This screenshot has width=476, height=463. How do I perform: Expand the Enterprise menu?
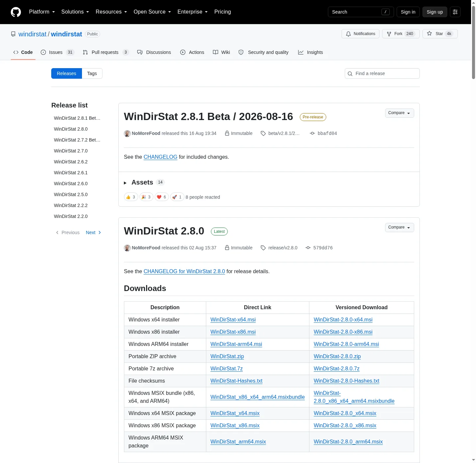192,12
